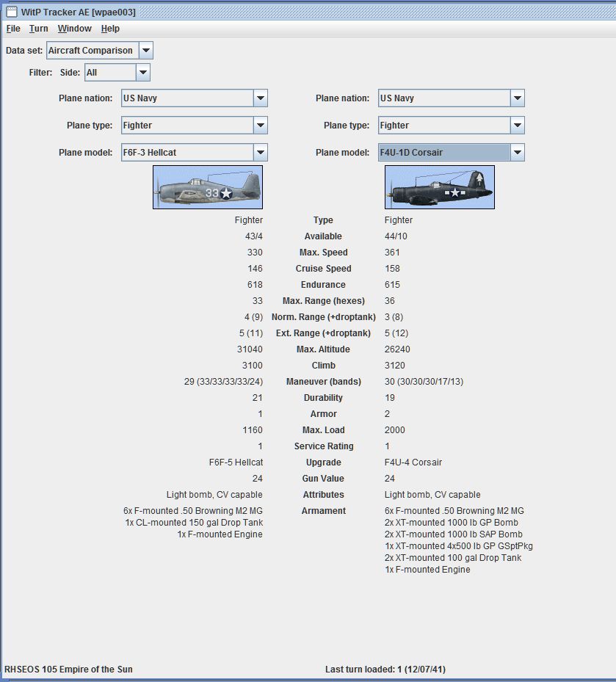Click the Maneuver (bands) row label
The height and width of the screenshot is (682, 616).
(x=324, y=382)
